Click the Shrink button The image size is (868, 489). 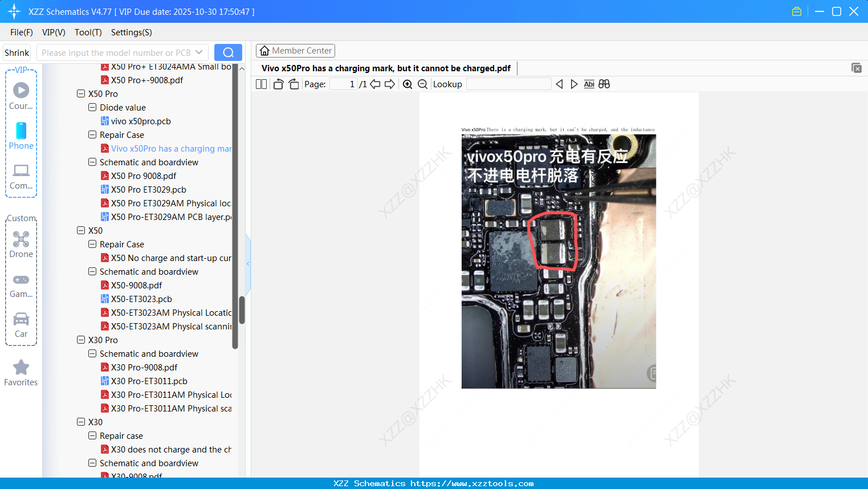point(17,52)
